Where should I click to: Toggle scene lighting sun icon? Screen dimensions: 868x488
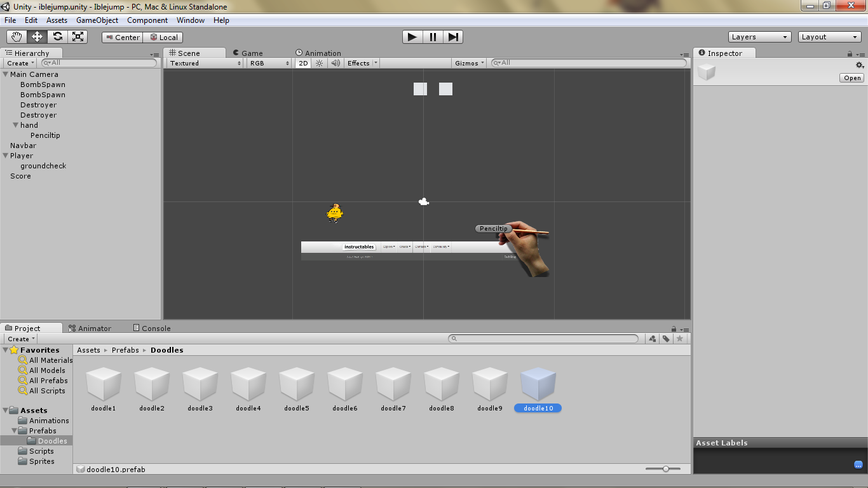320,63
